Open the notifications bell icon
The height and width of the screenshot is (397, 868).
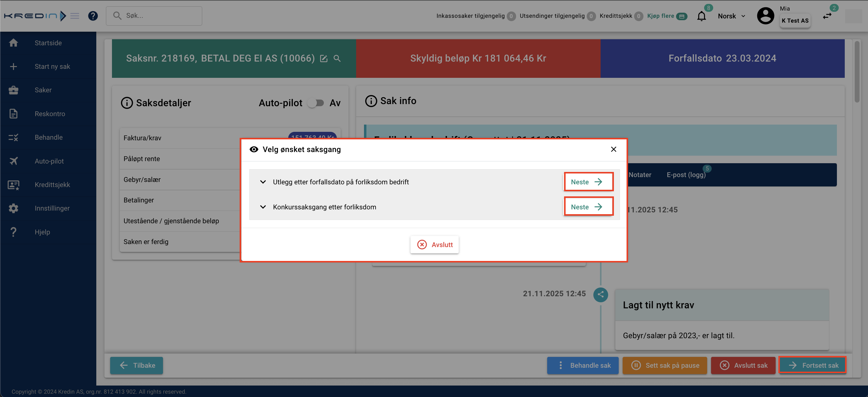click(701, 16)
